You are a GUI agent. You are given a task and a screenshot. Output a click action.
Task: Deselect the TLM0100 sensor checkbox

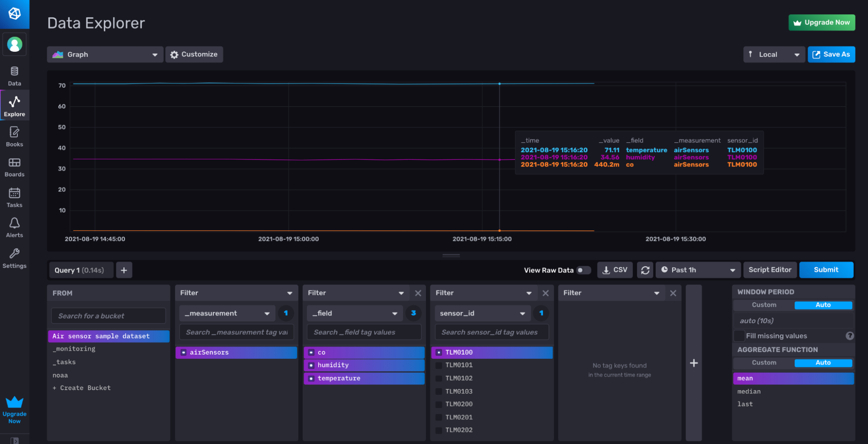pyautogui.click(x=439, y=352)
